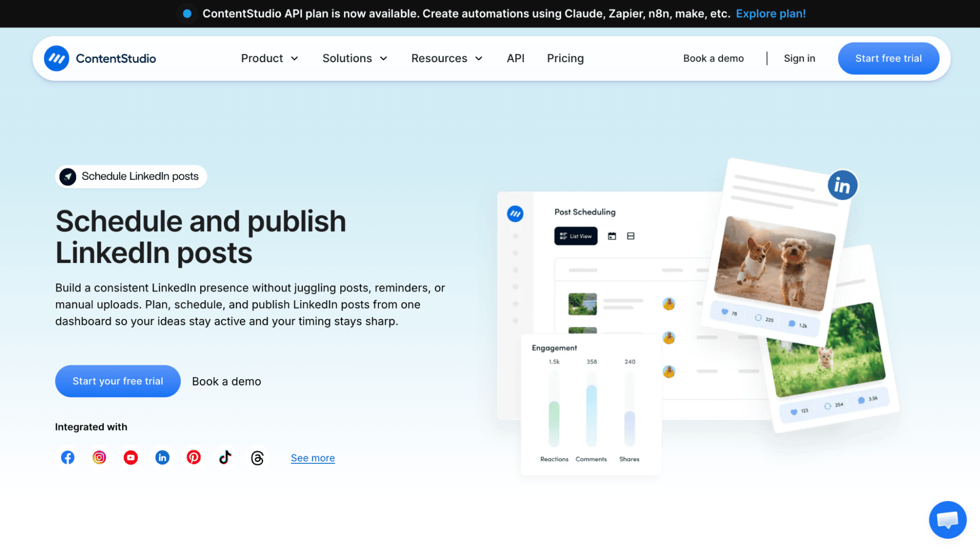Expand the Solutions dropdown menu
The image size is (980, 553).
tap(355, 58)
